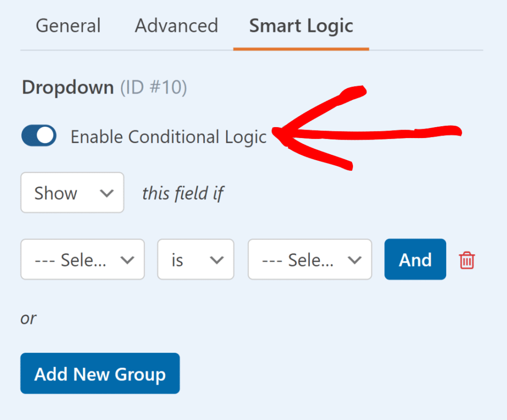507x420 pixels.
Task: Open the second Select value dropdown
Action: [309, 259]
